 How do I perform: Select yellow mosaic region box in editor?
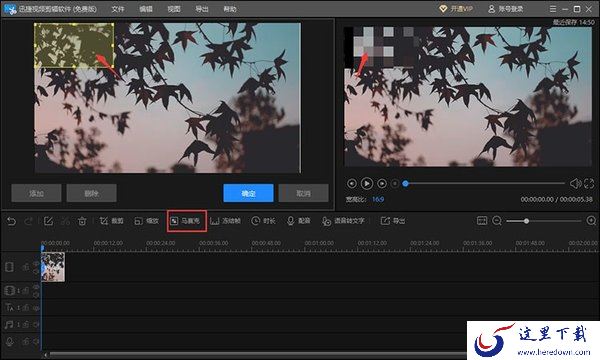coord(74,46)
